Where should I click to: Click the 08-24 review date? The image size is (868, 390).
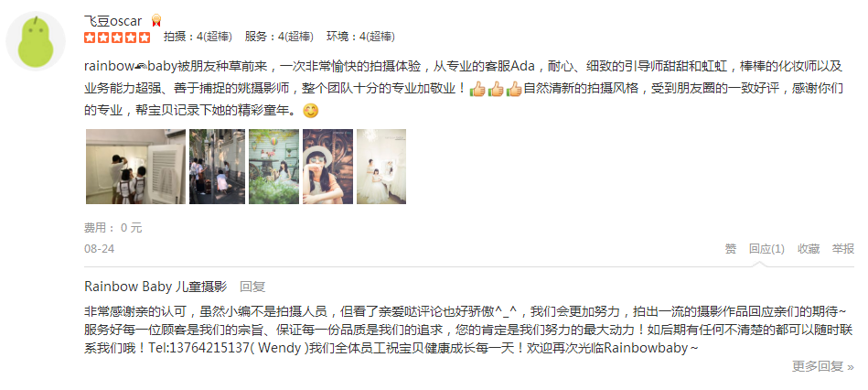[99, 249]
